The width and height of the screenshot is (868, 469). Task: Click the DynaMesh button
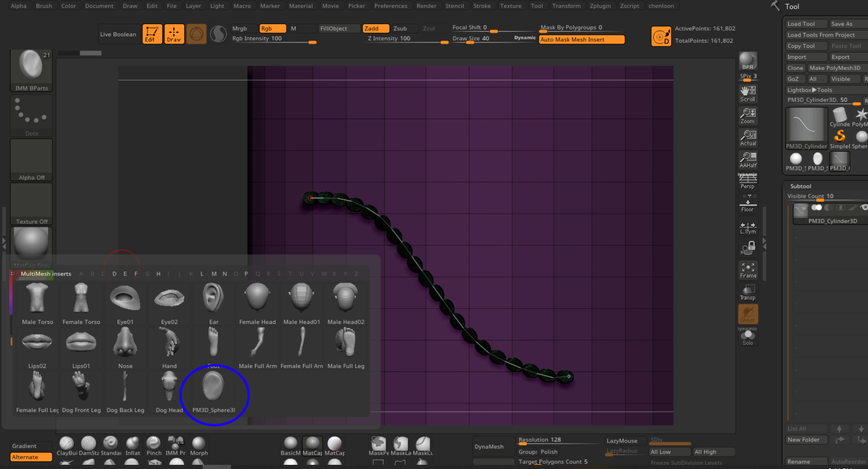point(489,447)
